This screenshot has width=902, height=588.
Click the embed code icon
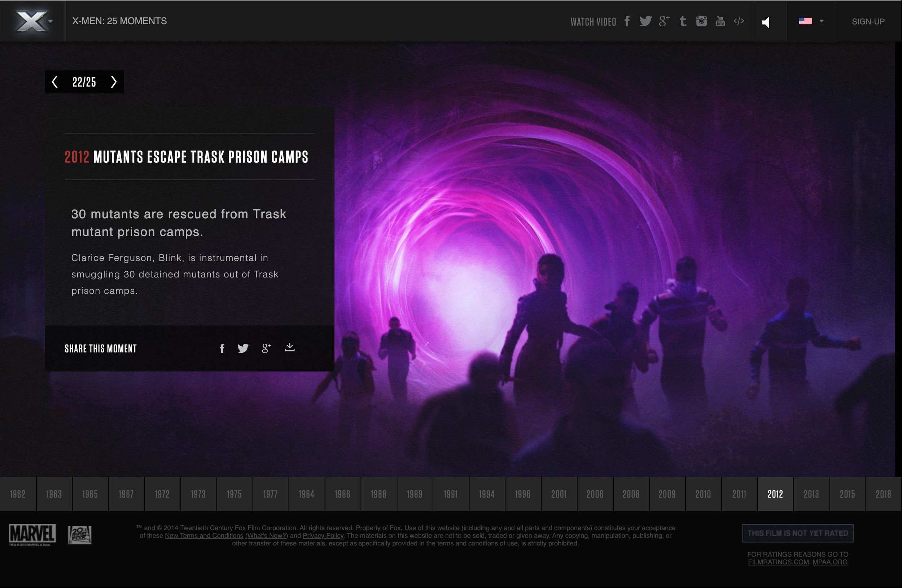[739, 21]
